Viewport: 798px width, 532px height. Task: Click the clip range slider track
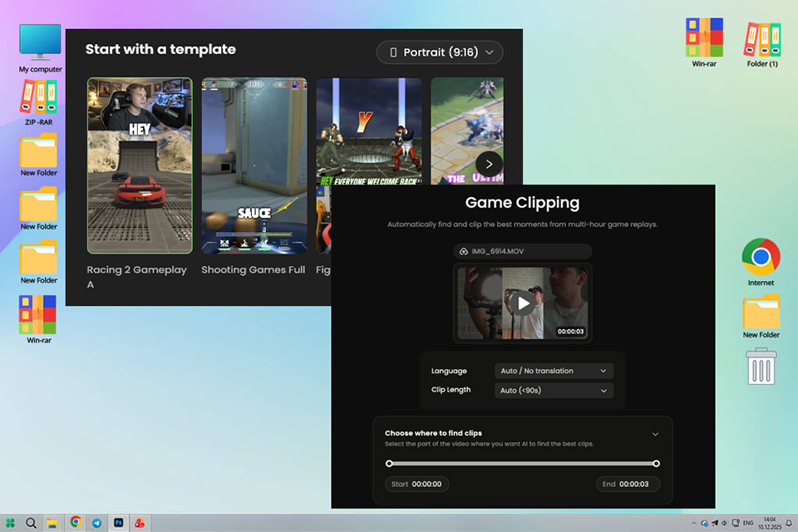coord(523,464)
